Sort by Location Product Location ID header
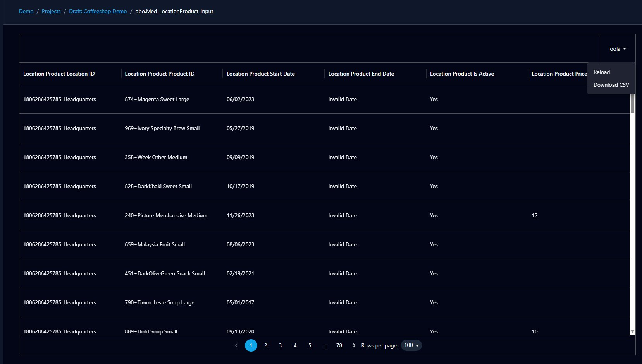 pyautogui.click(x=59, y=74)
